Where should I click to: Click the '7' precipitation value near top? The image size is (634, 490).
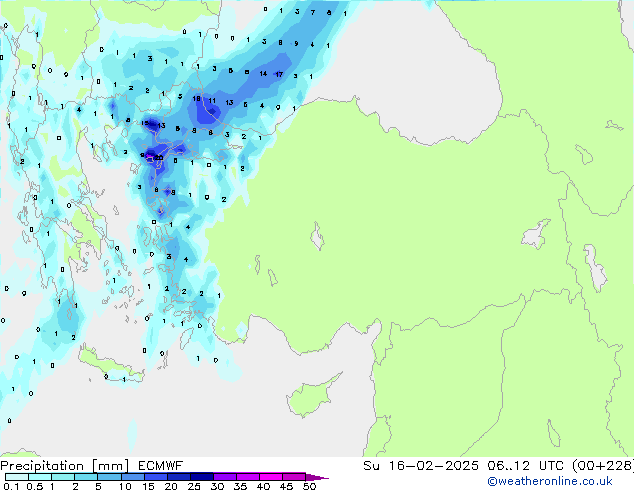pyautogui.click(x=313, y=13)
